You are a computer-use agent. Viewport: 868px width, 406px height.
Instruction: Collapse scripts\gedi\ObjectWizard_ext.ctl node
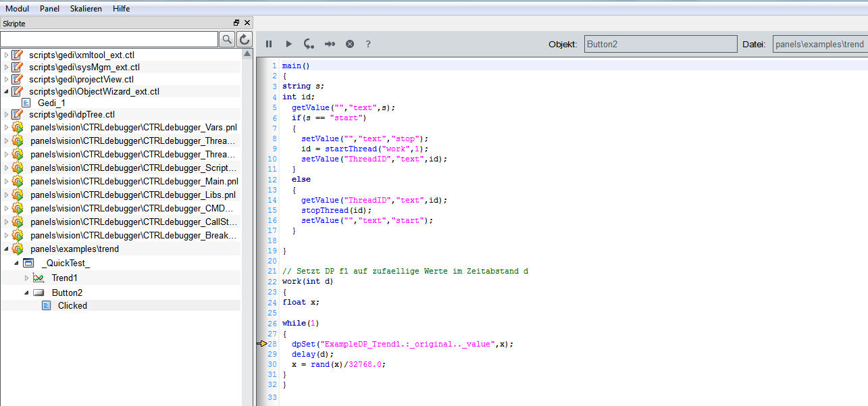tap(6, 91)
